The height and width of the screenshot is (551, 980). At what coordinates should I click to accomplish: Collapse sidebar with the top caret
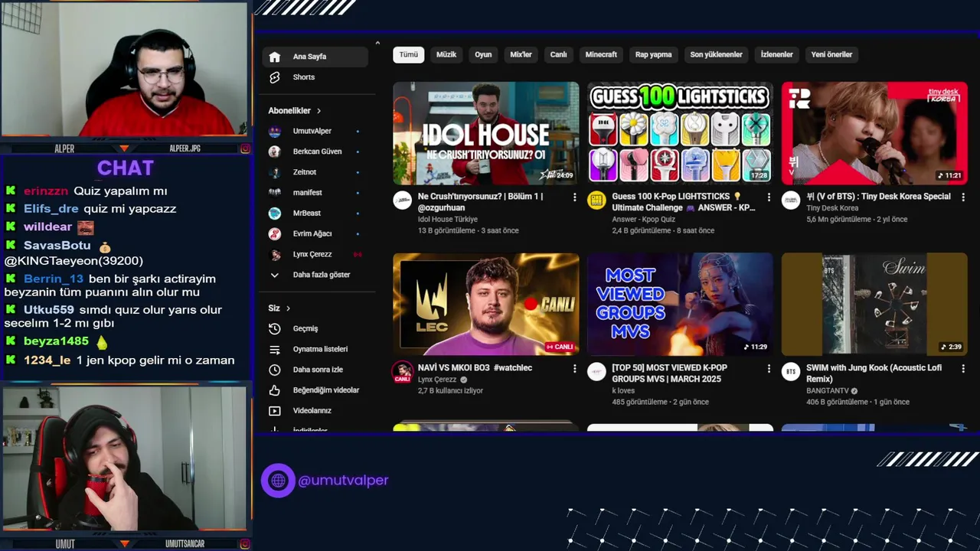pos(377,43)
